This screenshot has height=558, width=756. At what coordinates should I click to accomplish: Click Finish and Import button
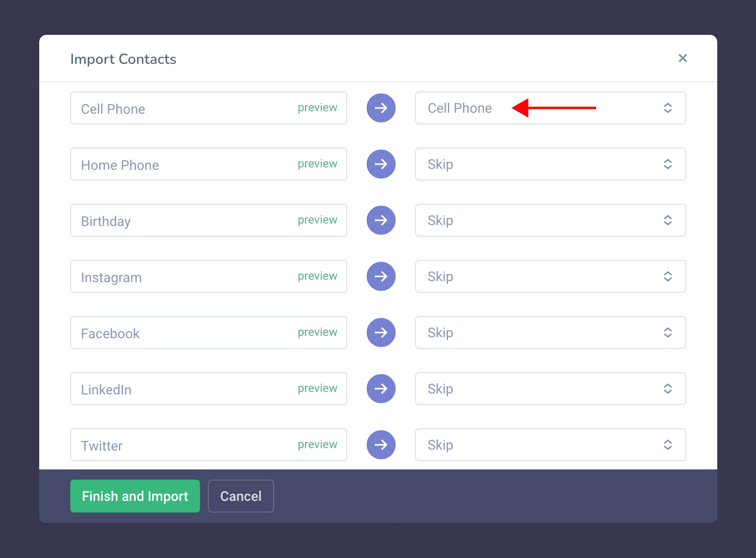pyautogui.click(x=135, y=496)
